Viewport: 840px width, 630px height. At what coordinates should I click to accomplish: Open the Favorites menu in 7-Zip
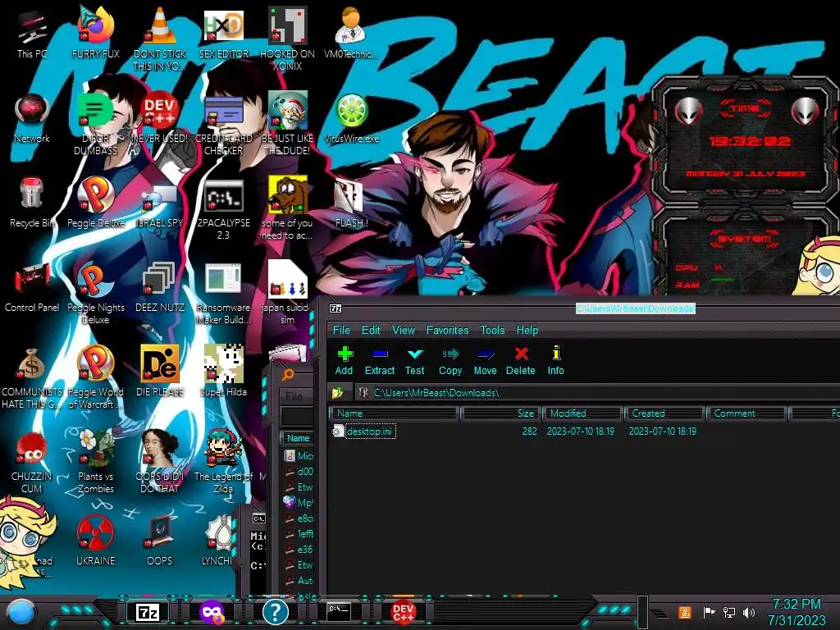point(447,330)
